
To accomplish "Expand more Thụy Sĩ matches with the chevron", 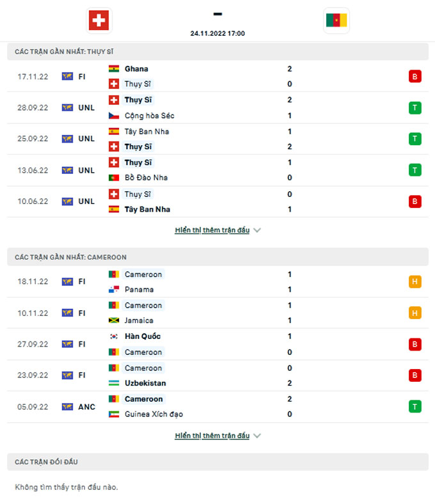I will point(257,230).
